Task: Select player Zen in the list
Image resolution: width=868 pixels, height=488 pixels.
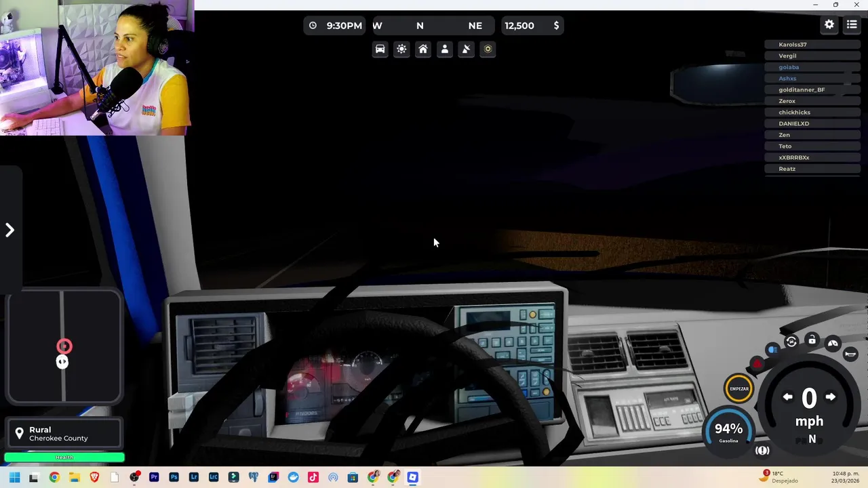Action: click(812, 135)
